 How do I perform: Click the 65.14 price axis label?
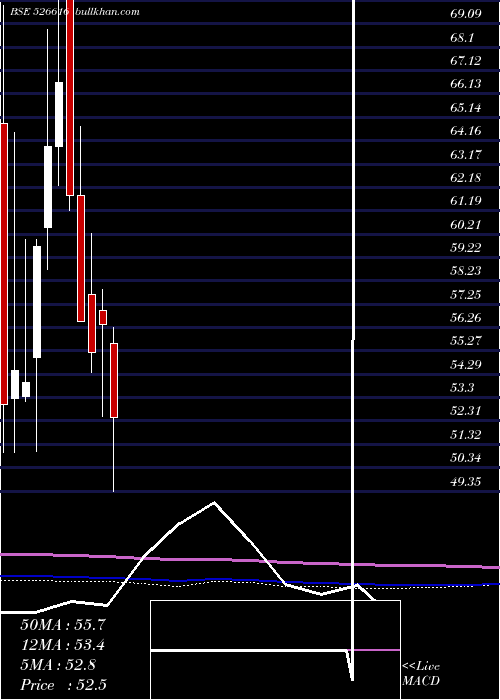466,108
